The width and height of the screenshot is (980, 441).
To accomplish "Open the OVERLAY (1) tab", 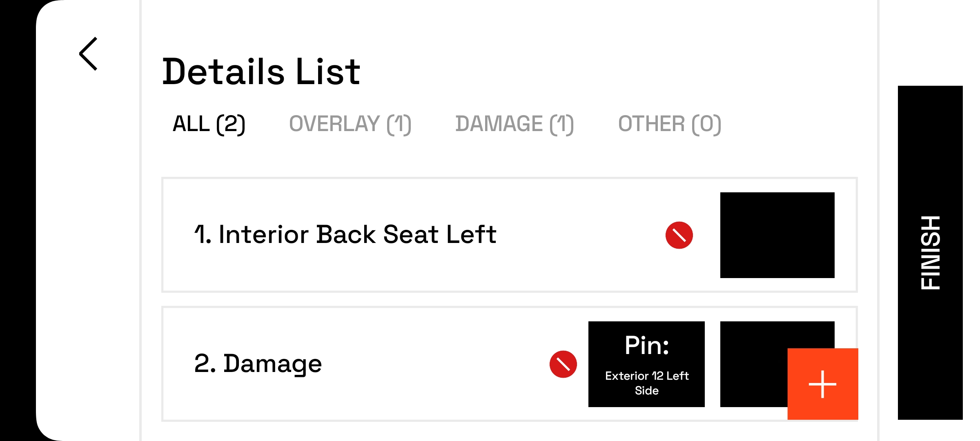I will point(350,124).
